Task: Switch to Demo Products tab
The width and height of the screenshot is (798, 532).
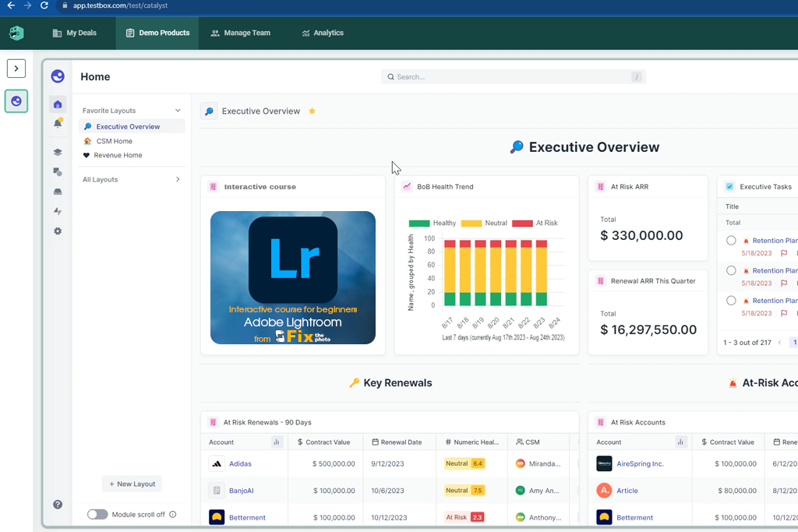Action: point(157,33)
